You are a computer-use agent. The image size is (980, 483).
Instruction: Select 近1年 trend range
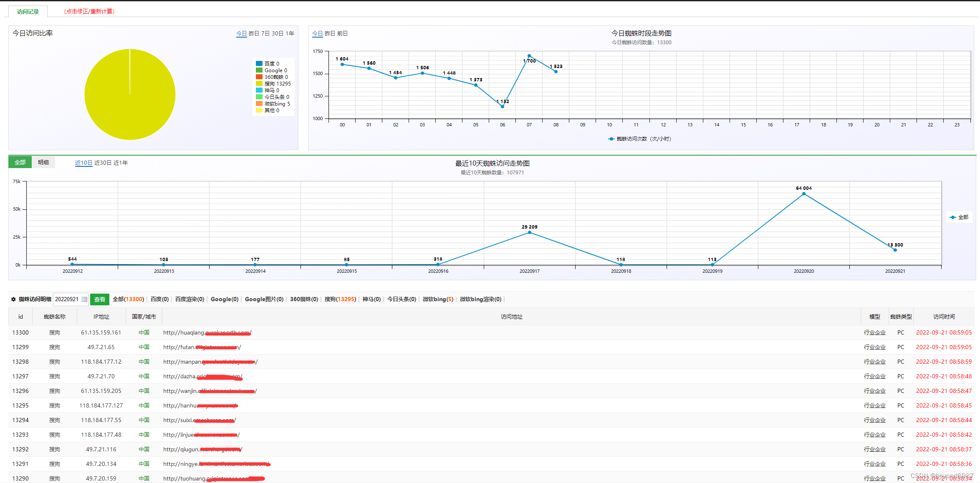coord(121,163)
